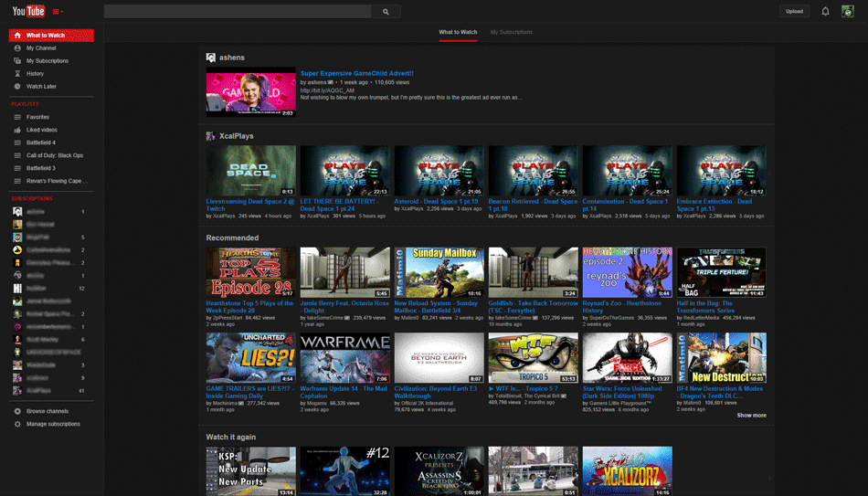Open Warframe Update 14 video title
The image size is (868, 496).
[344, 392]
